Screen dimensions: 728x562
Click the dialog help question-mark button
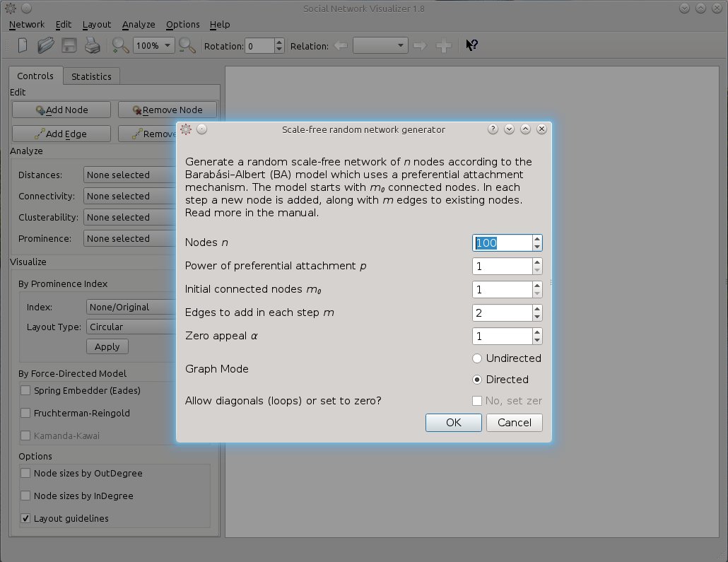[x=493, y=129]
